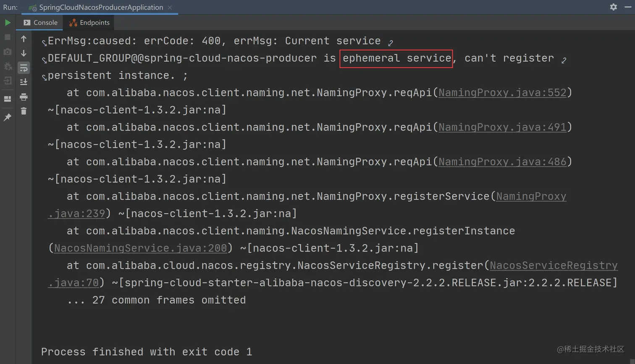Click the 'at com.alibaba.nacos.client.naming.NacosNamingService.registerInstance' line
The image size is (635, 364).
pyautogui.click(x=291, y=231)
